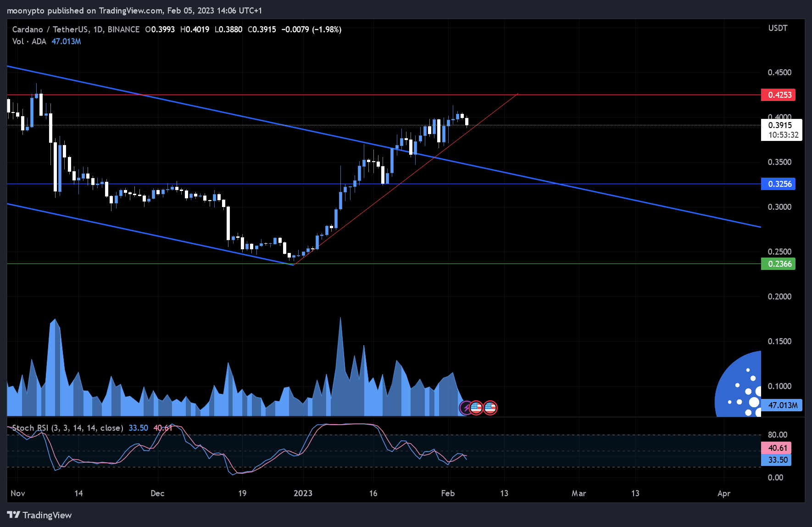
Task: Click the 80.00 Stoch RSI axis label
Action: point(778,435)
